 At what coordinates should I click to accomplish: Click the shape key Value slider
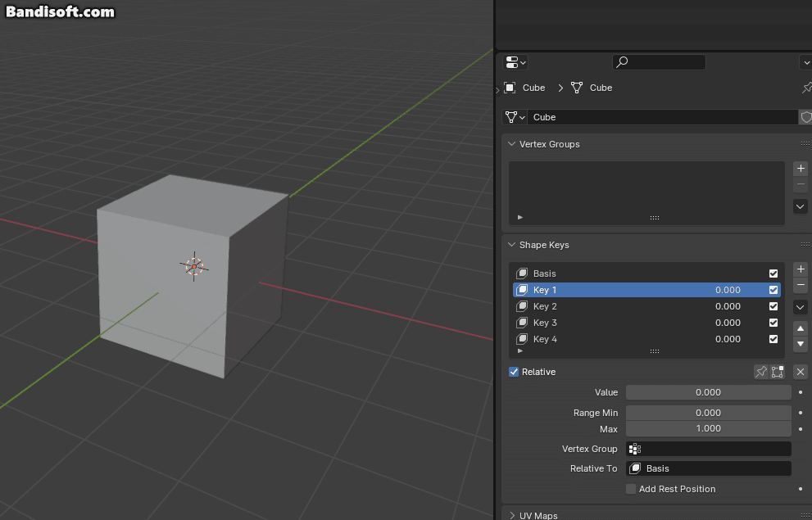coord(709,393)
